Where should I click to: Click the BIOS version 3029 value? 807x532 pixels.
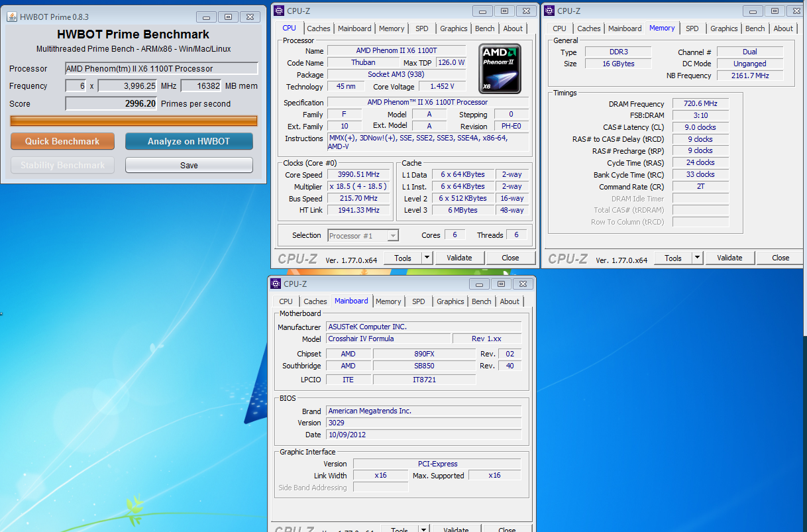click(424, 423)
